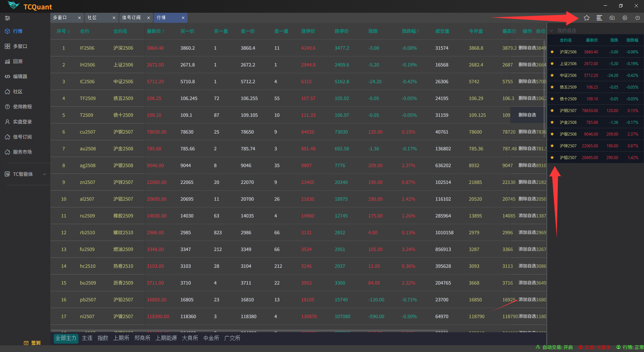Image resolution: width=644 pixels, height=352 pixels.
Task: Click the add-to-watchlist star icon
Action: (x=586, y=18)
